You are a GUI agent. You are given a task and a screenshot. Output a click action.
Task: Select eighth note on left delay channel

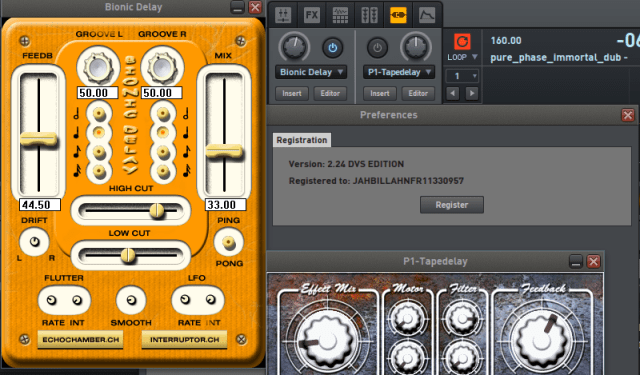coord(99,152)
